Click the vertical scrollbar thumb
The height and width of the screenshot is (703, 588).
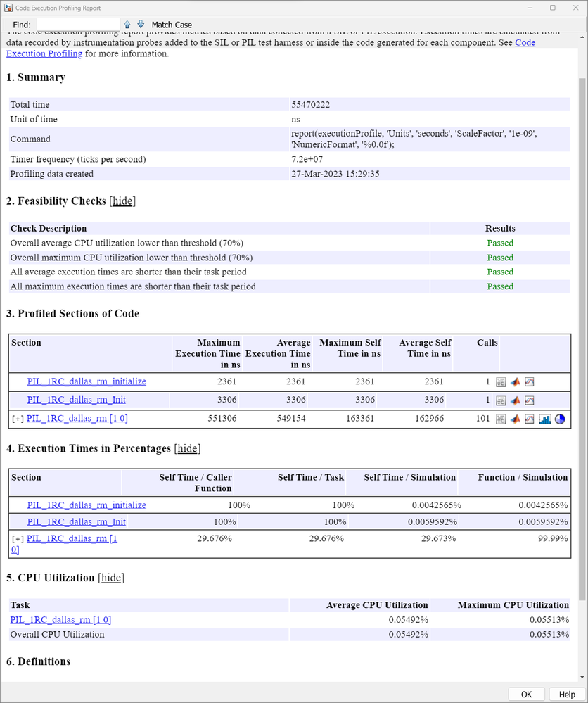pyautogui.click(x=582, y=338)
